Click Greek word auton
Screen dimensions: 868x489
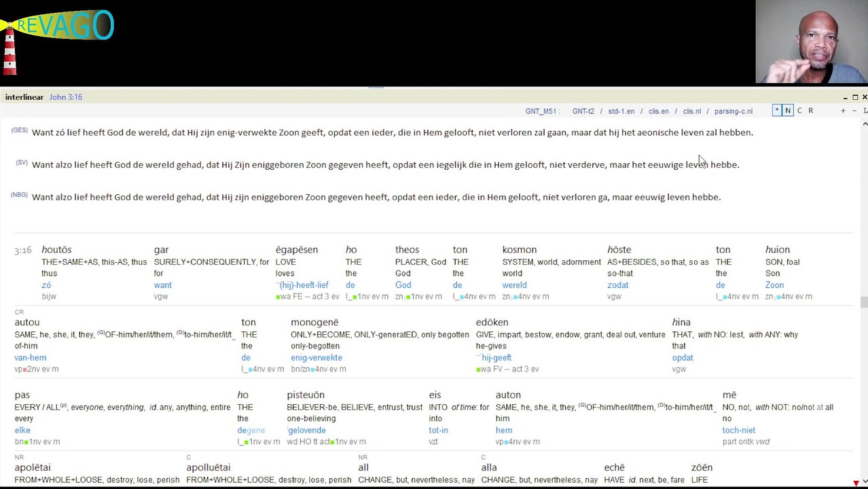508,395
